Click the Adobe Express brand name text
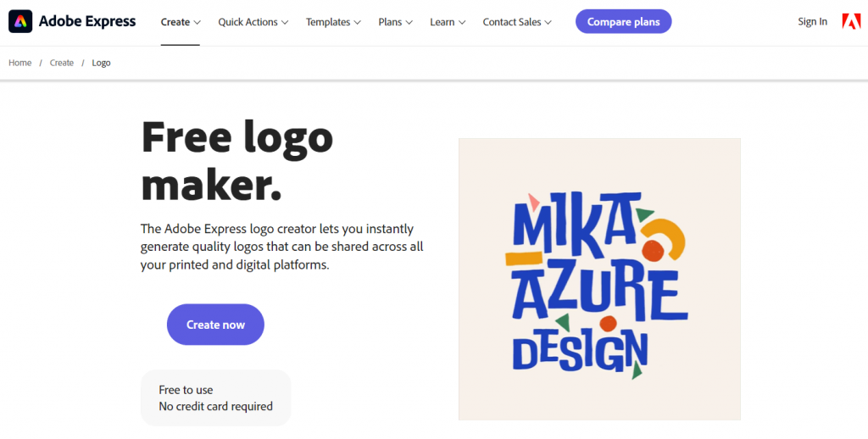The width and height of the screenshot is (868, 439). click(87, 22)
